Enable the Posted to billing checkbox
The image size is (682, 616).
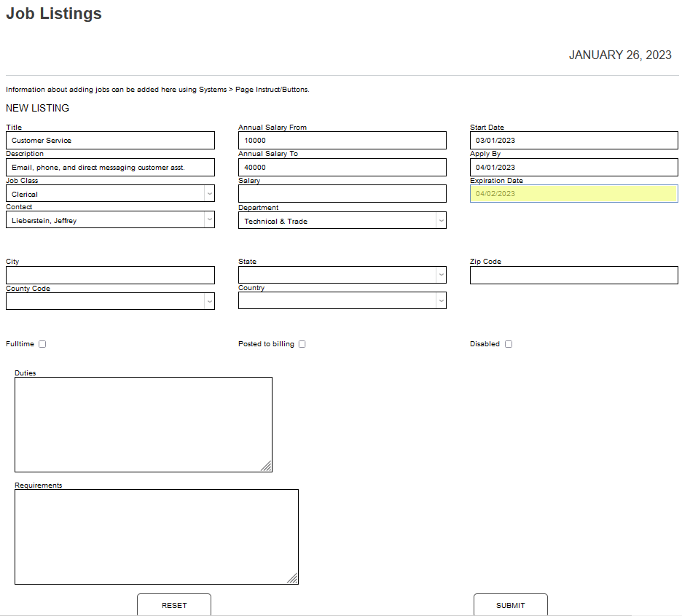click(302, 344)
